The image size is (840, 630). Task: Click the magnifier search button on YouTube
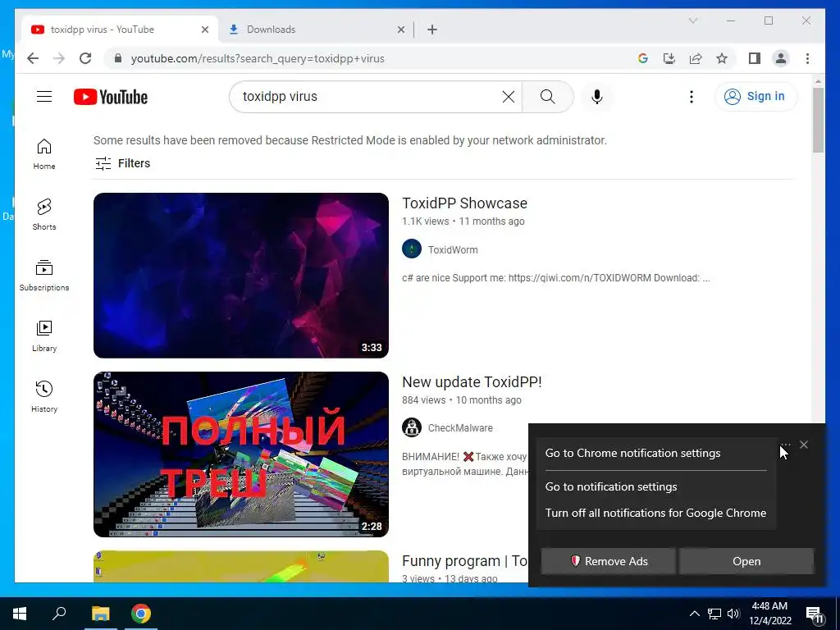(x=547, y=97)
